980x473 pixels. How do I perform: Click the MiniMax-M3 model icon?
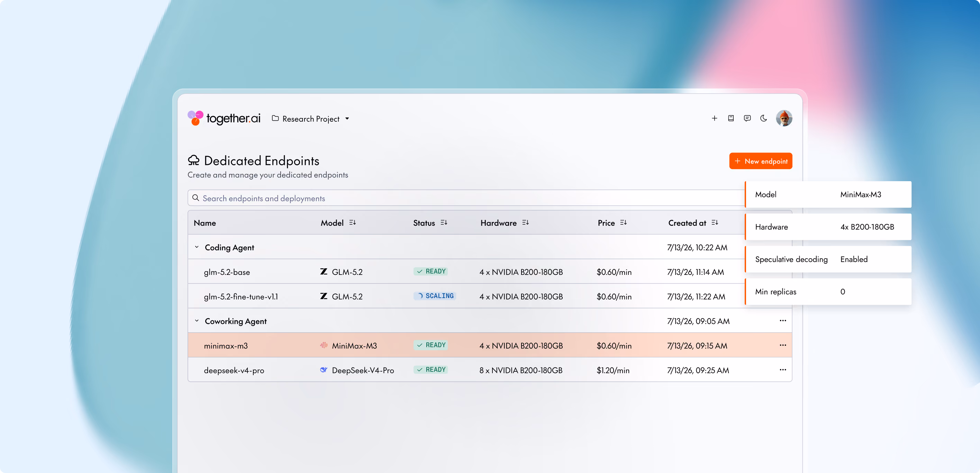click(x=324, y=345)
